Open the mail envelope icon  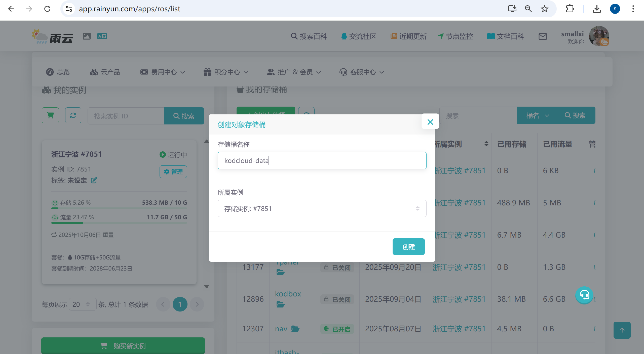(x=543, y=36)
